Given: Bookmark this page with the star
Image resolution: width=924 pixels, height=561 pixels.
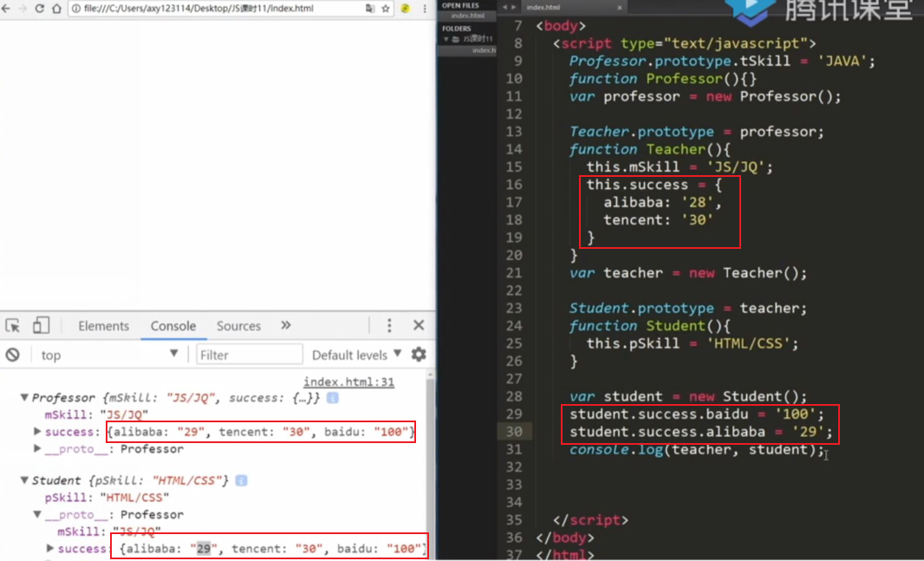Looking at the screenshot, I should (386, 9).
